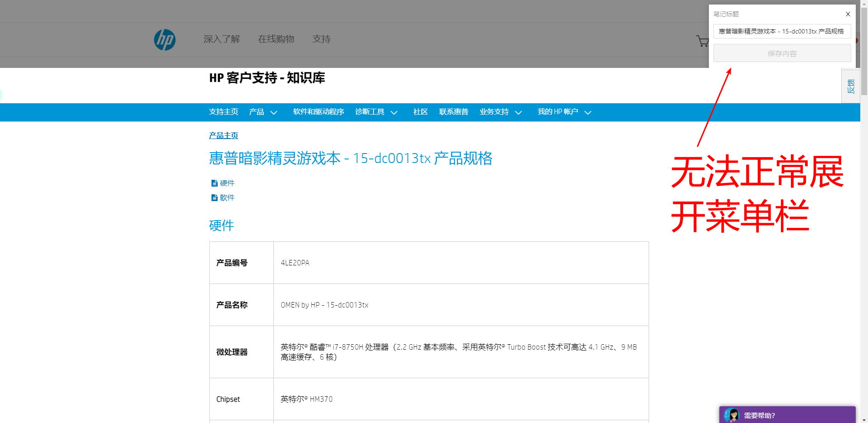The image size is (868, 423).
Task: Open 支持 in the top header
Action: coord(321,39)
